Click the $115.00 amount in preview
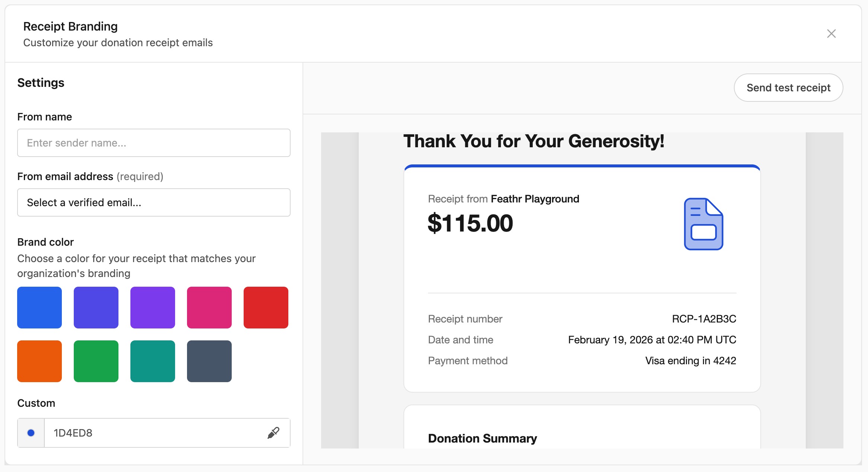868x472 pixels. click(x=470, y=223)
